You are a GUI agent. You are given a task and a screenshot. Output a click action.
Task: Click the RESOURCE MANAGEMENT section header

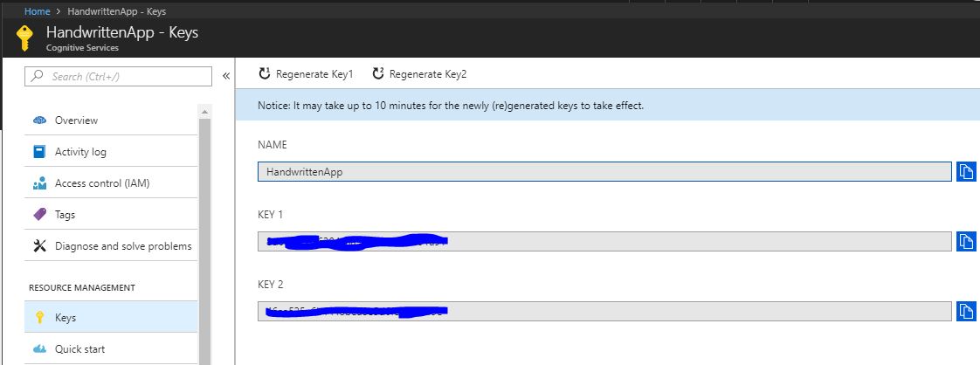(82, 287)
